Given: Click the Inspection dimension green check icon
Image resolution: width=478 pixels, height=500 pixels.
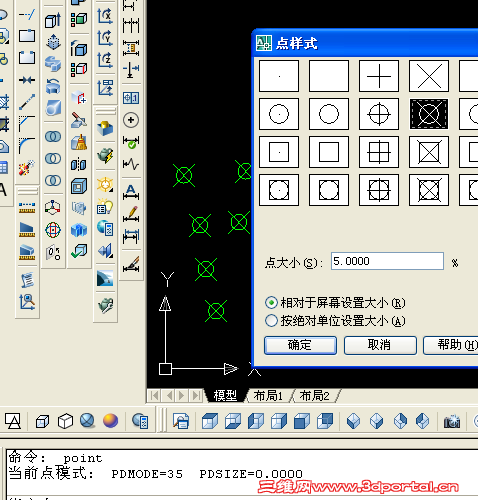Looking at the screenshot, I should [131, 142].
